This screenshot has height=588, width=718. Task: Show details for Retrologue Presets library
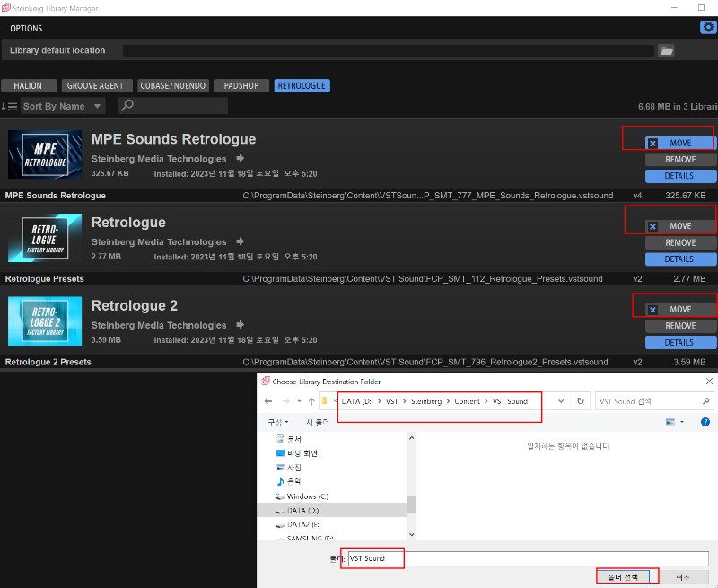click(x=680, y=259)
